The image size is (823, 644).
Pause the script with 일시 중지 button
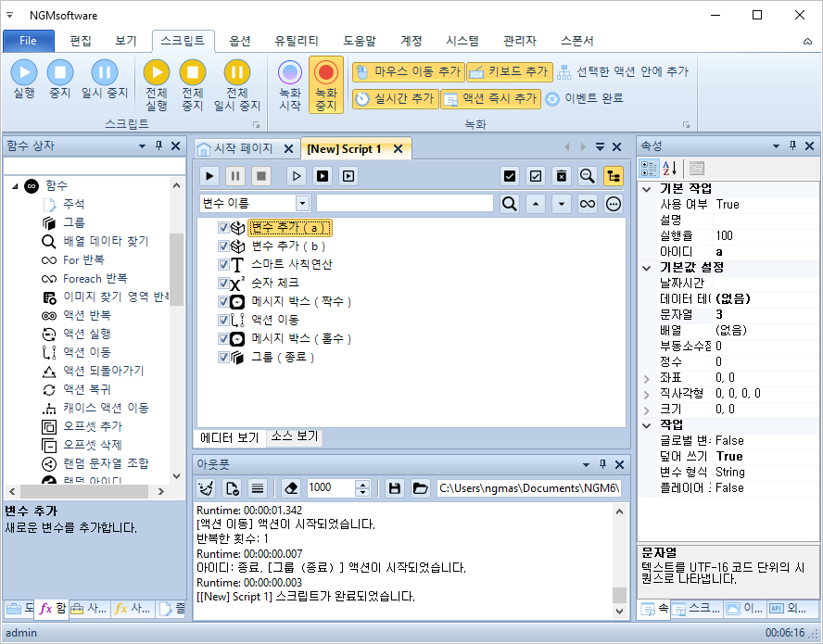[105, 80]
